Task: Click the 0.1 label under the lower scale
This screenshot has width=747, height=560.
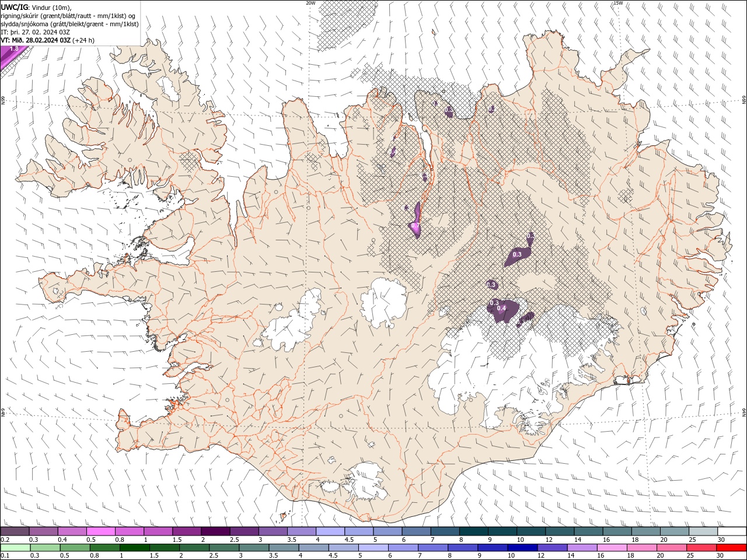Action: 5,556
